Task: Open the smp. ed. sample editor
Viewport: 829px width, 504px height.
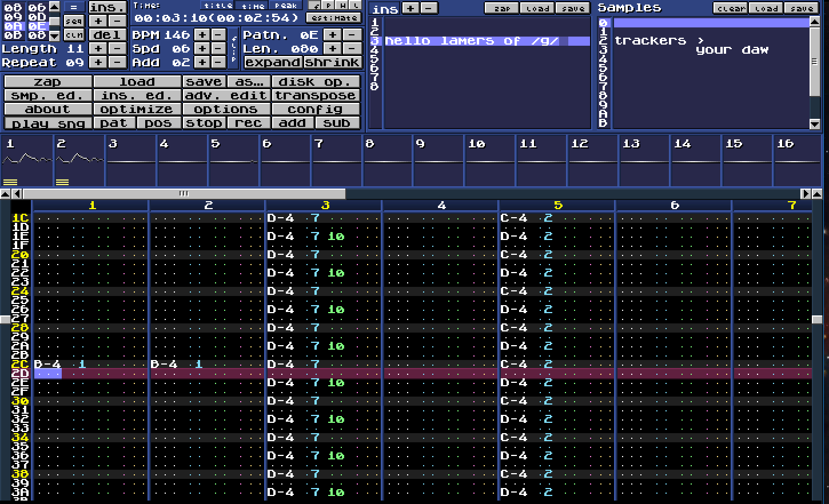Action: point(48,95)
